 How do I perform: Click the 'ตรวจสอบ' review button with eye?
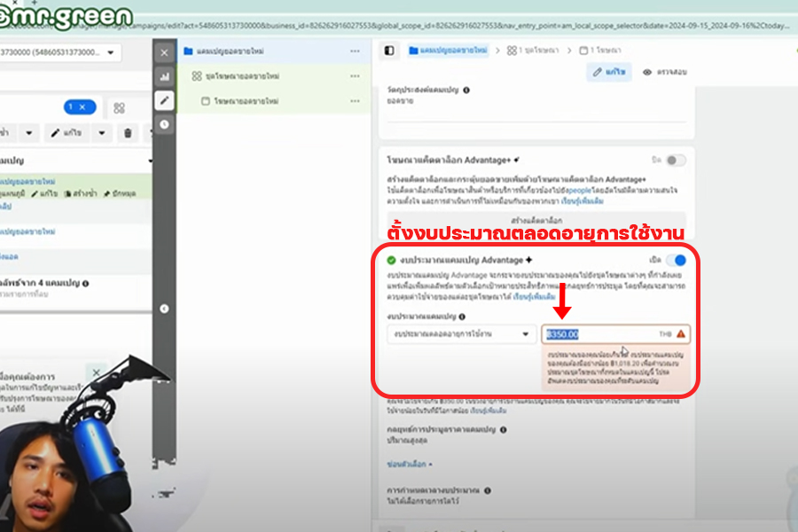665,73
